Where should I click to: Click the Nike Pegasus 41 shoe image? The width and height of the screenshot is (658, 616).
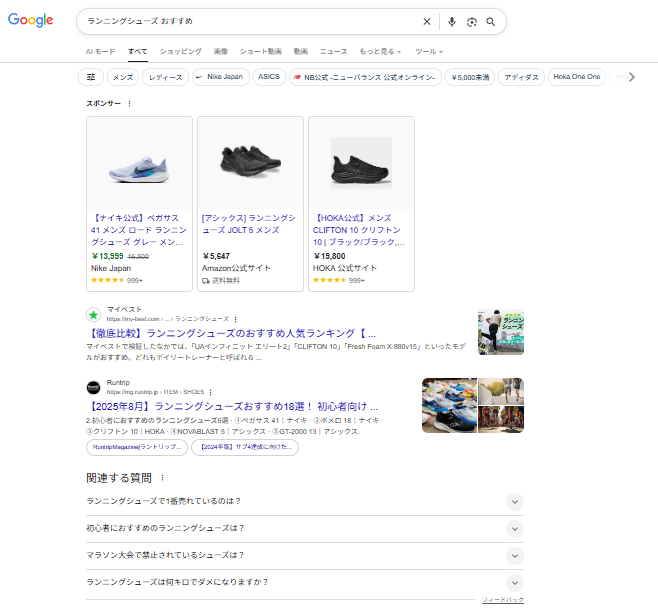coord(140,163)
